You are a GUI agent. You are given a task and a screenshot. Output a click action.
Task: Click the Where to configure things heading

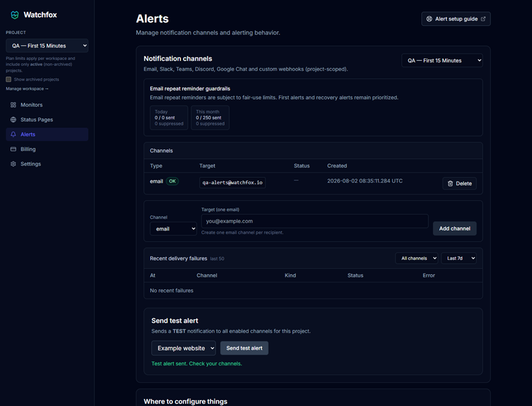[185, 401]
